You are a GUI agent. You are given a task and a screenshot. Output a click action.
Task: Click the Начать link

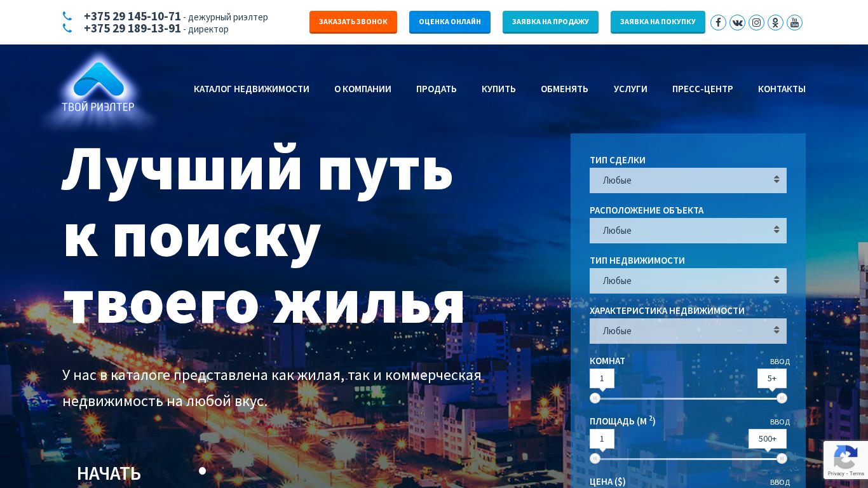click(x=109, y=473)
